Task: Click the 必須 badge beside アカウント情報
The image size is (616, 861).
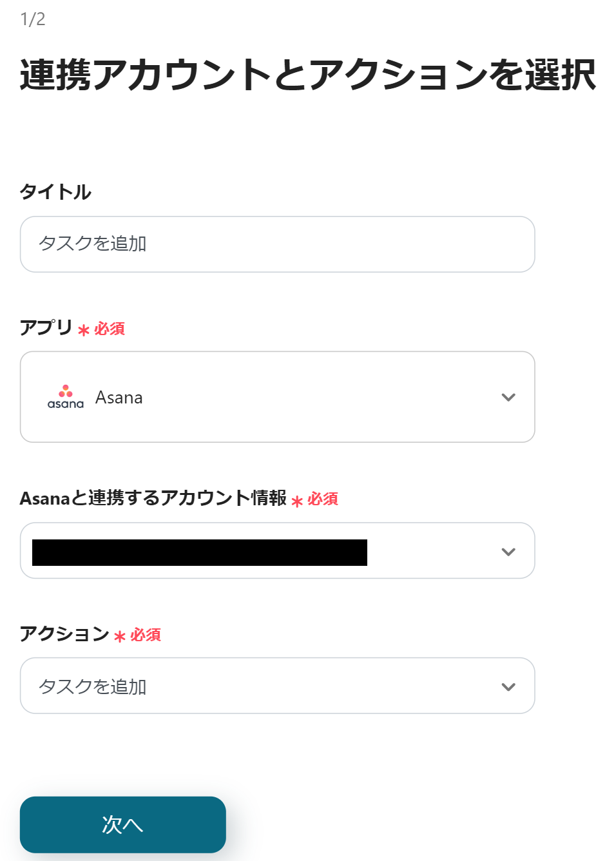Action: (323, 499)
